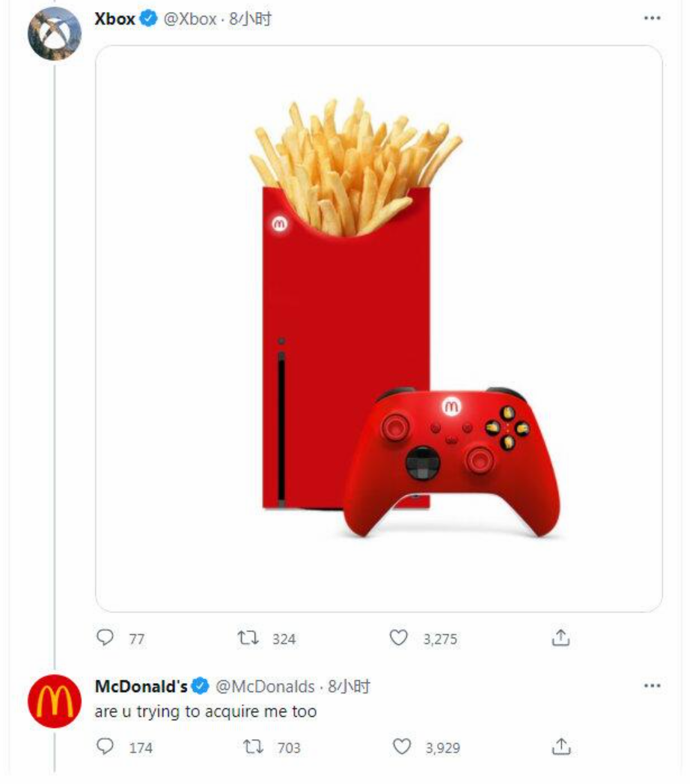Open the McDonald's tweet more options menu
Image resolution: width=690 pixels, height=784 pixels.
(x=652, y=685)
